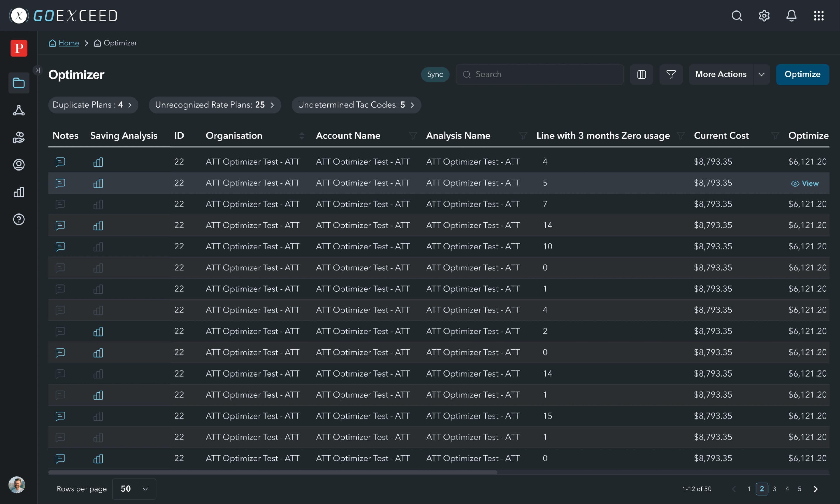
Task: Go to page 3
Action: point(774,489)
